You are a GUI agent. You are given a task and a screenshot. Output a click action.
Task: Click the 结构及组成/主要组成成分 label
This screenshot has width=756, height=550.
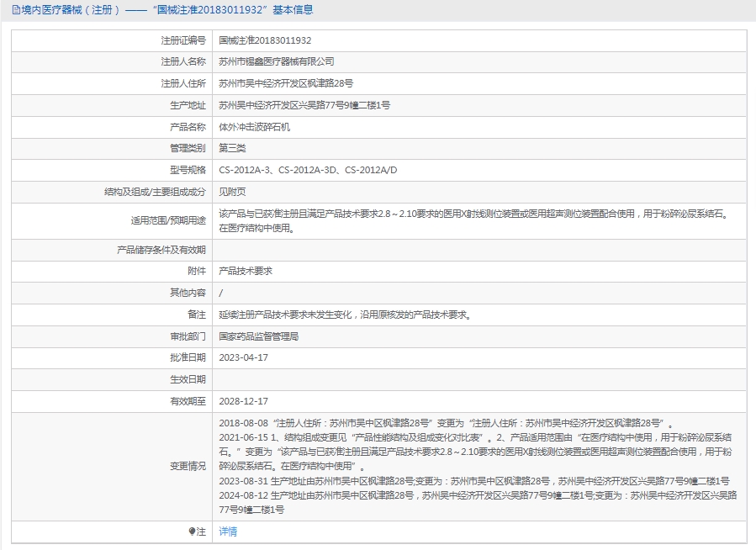pos(155,192)
